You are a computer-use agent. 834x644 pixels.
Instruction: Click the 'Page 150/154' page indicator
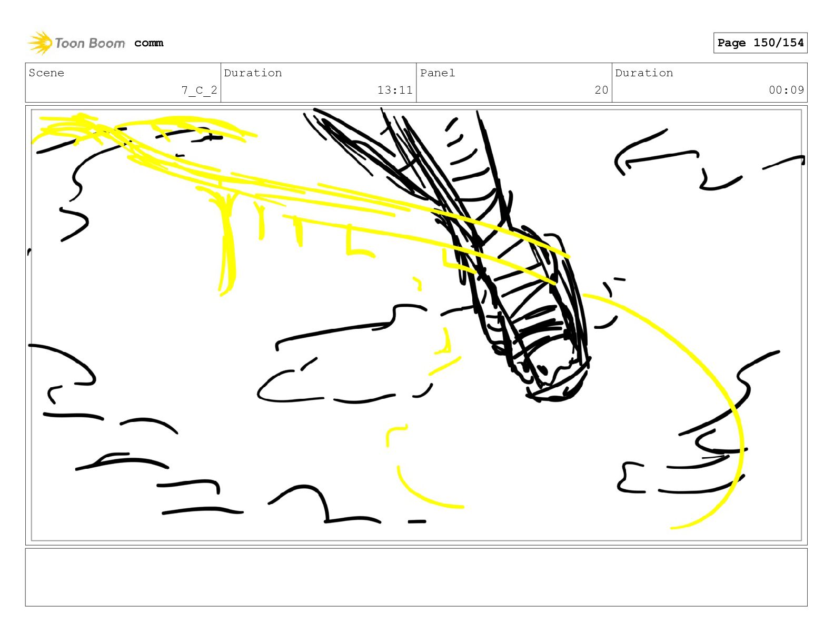click(760, 43)
